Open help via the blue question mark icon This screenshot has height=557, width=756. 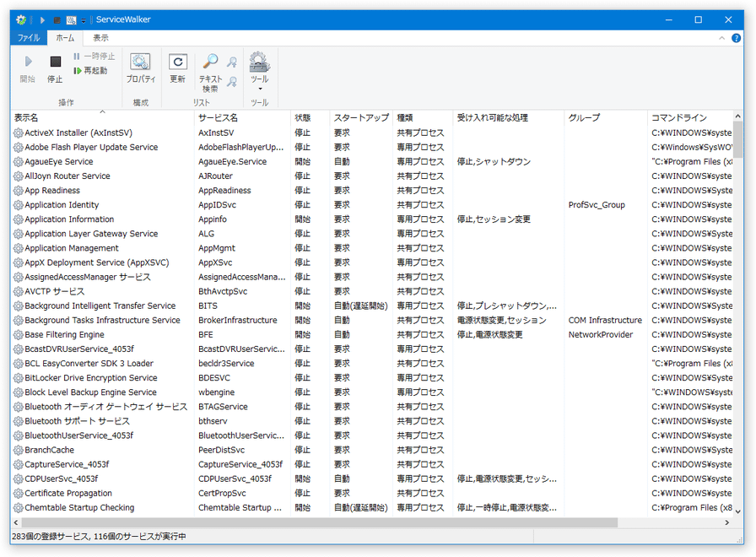tap(737, 38)
